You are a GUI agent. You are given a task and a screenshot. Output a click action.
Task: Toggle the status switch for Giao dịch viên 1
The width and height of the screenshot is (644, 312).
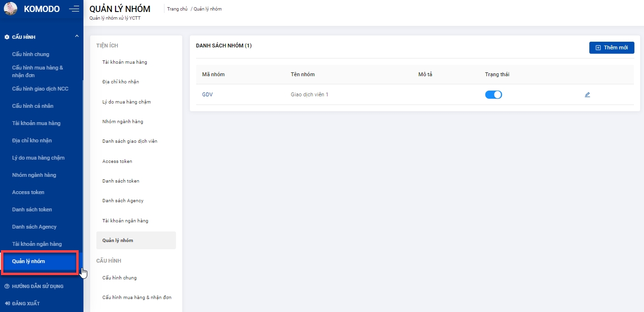[493, 95]
